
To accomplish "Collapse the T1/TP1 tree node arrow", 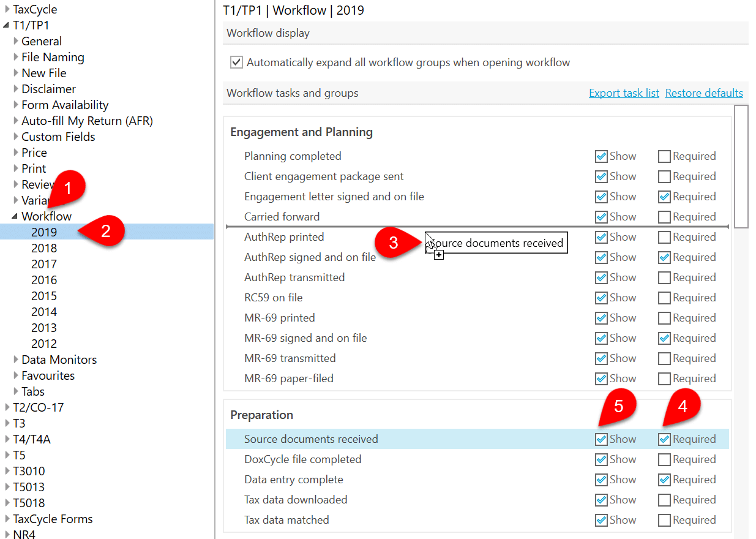I will [7, 26].
